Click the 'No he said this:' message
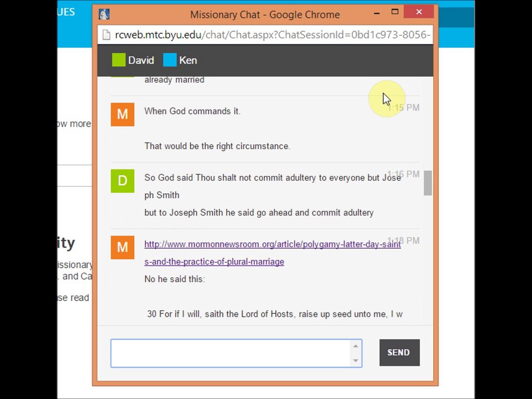Image resolution: width=532 pixels, height=399 pixels. (x=175, y=279)
